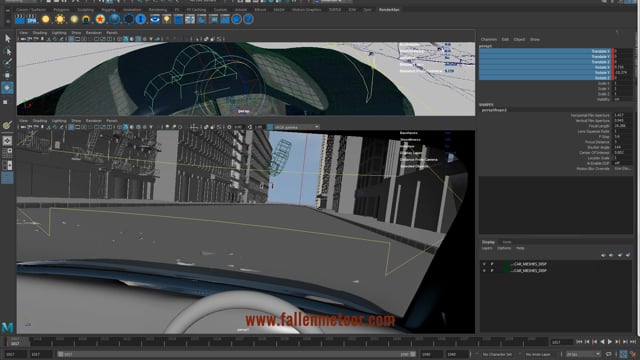
Task: Open Panels menu in the lower viewport
Action: tap(112, 121)
